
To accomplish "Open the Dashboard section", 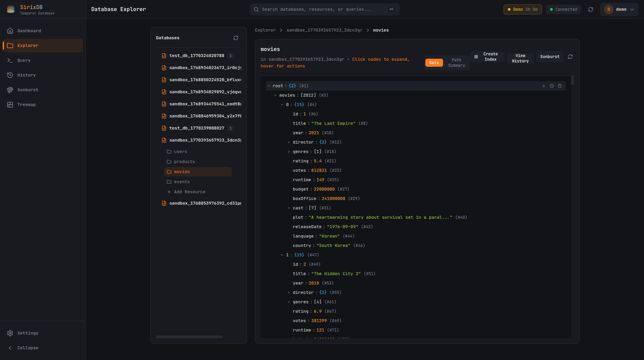I will point(29,31).
